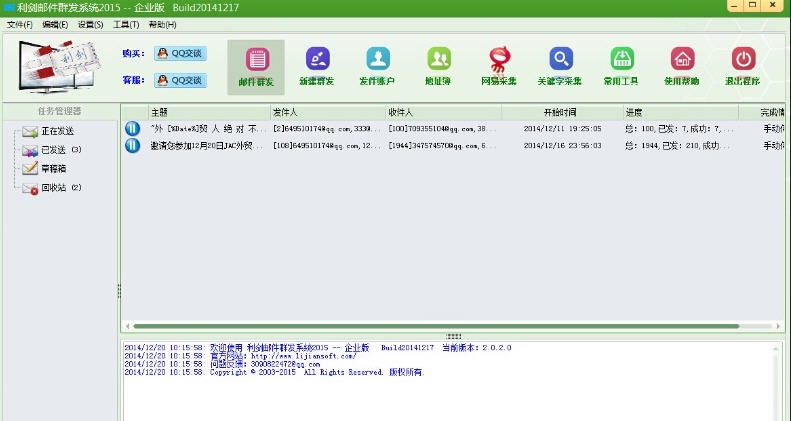This screenshot has height=421, width=791.
Task: Open 常用工具 common tools
Action: (x=622, y=67)
